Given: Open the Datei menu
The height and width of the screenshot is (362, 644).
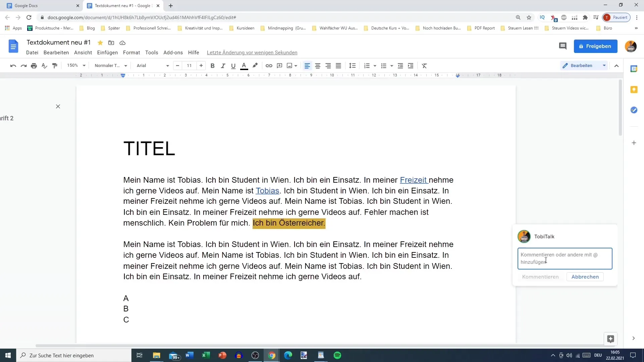Looking at the screenshot, I should click(x=32, y=53).
